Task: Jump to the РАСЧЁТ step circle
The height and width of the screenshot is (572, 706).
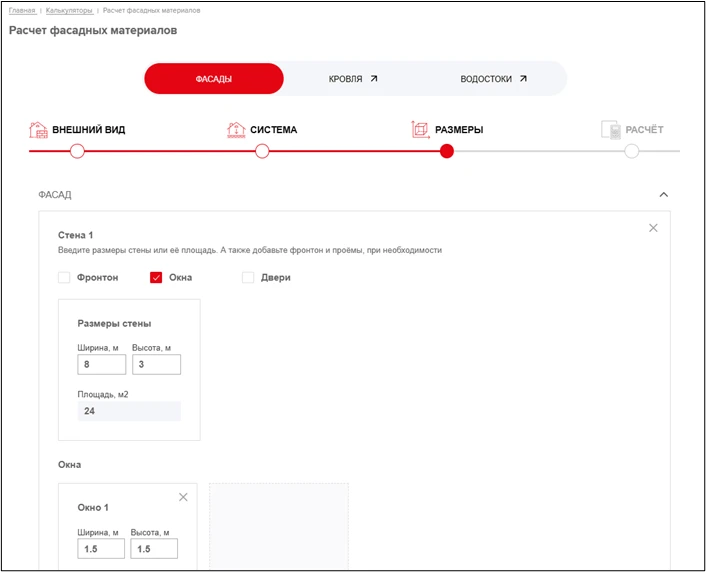Action: (631, 151)
